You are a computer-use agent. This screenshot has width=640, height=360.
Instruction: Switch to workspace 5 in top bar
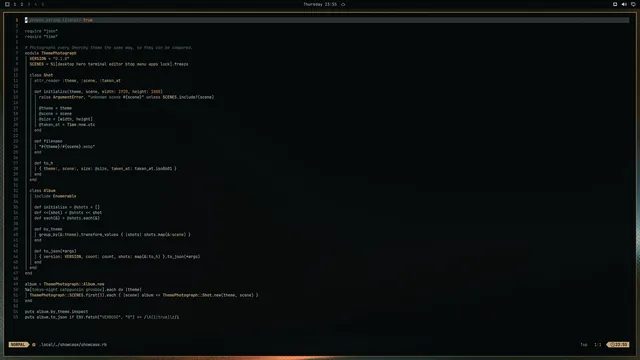42,4
